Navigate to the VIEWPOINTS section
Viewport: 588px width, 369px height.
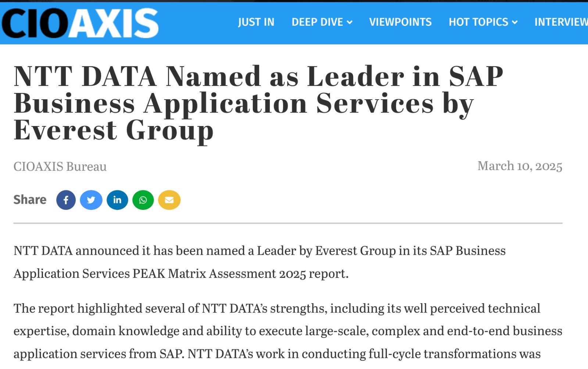tap(400, 22)
